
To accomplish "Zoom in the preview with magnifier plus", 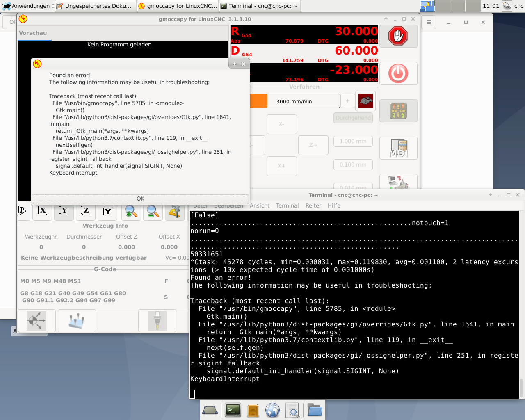I will (x=131, y=211).
